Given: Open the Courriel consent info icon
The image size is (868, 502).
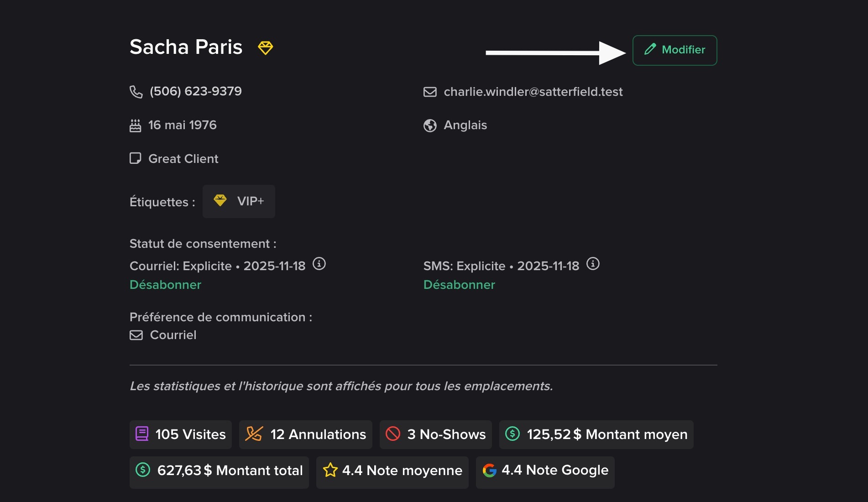Looking at the screenshot, I should 319,264.
